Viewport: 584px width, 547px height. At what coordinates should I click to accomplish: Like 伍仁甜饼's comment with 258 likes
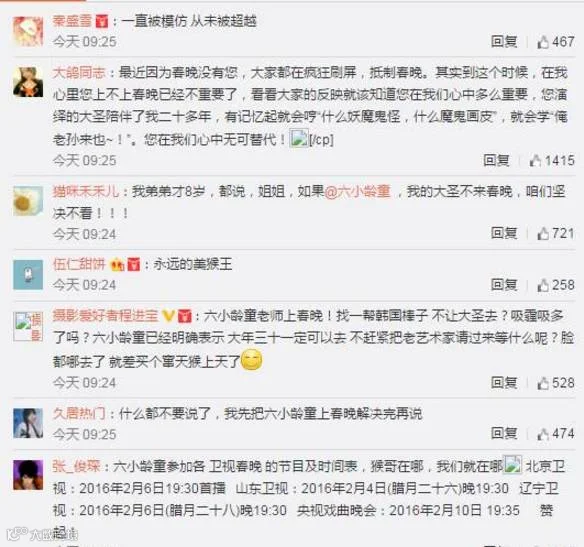(x=543, y=285)
